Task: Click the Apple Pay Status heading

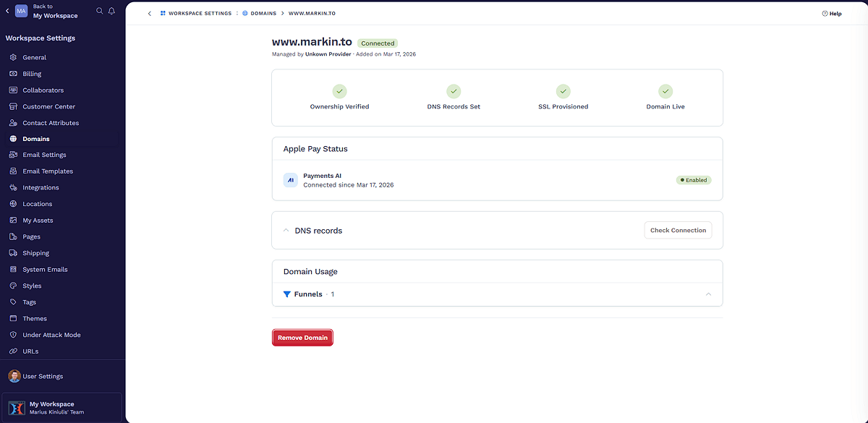Action: [315, 149]
